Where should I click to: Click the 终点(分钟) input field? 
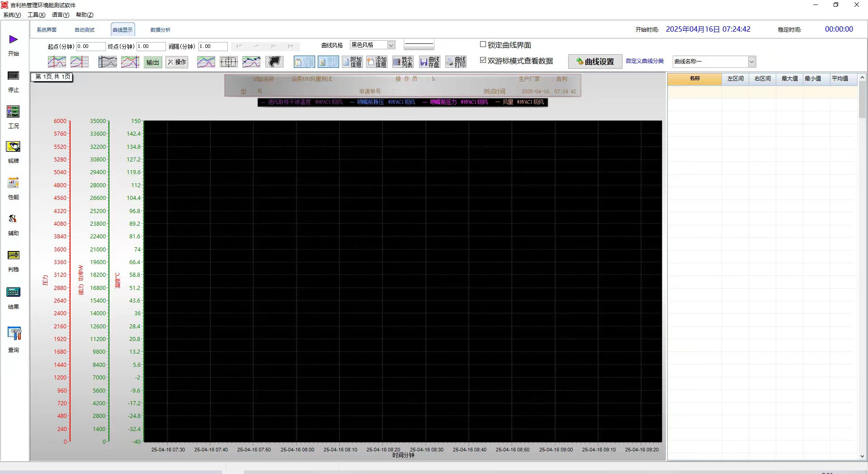click(x=151, y=46)
